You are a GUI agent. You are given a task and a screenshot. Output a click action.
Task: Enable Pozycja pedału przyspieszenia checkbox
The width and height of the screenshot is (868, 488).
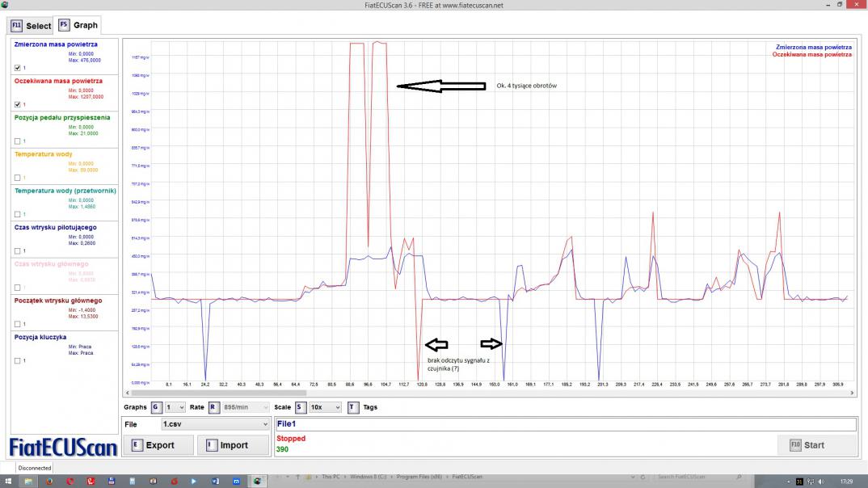point(17,141)
